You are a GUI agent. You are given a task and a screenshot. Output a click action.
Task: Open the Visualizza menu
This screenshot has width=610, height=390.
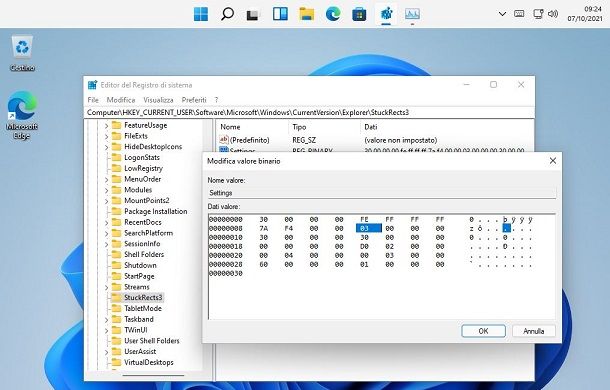point(158,100)
